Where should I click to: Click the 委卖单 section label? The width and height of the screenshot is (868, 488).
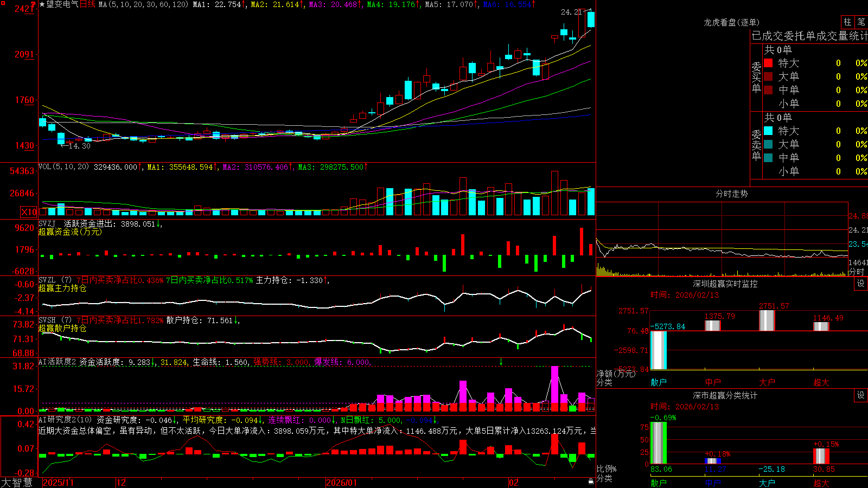pos(756,145)
